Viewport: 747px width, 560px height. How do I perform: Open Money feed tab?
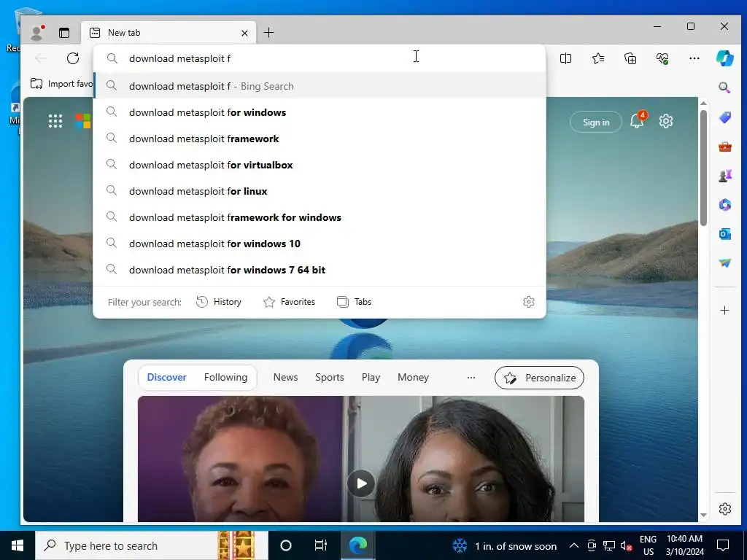click(413, 377)
